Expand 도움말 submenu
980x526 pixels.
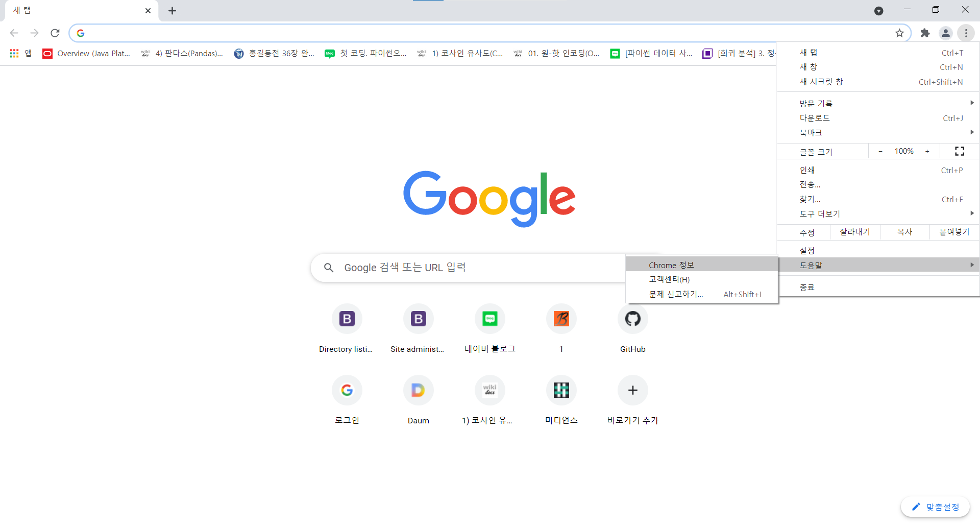pyautogui.click(x=878, y=265)
